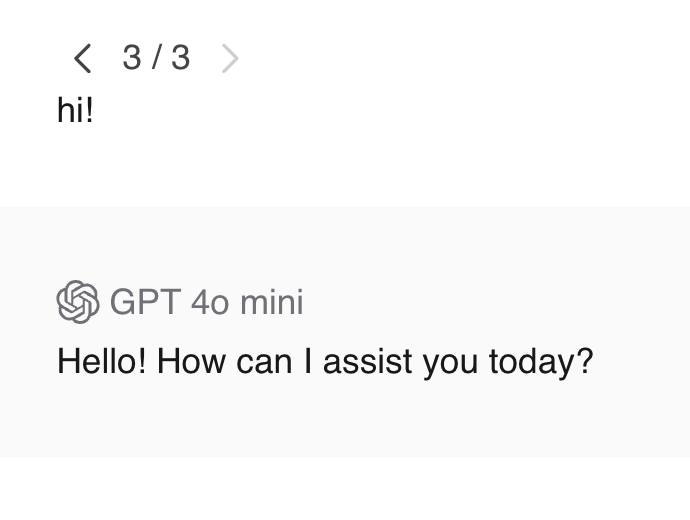Go to the previous message version
The image size is (690, 520).
point(83,59)
